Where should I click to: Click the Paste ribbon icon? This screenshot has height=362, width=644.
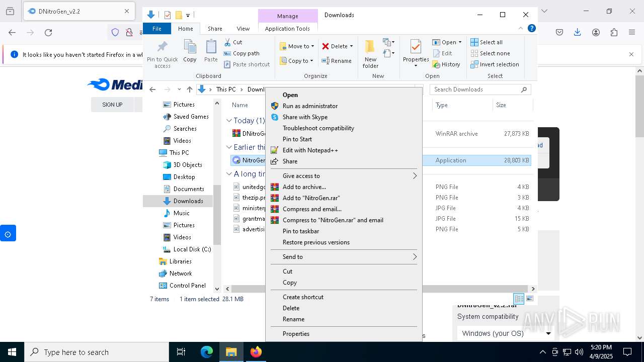coord(211,51)
